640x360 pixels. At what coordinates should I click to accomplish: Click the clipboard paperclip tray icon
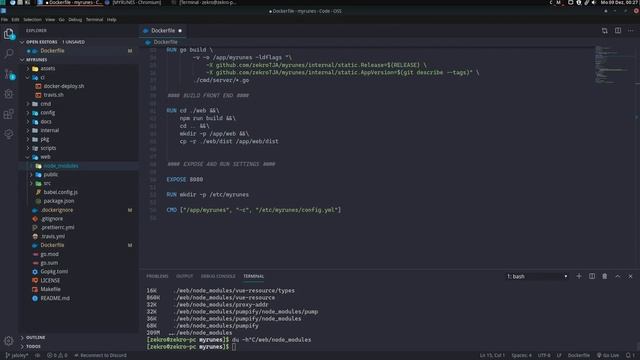(587, 2)
